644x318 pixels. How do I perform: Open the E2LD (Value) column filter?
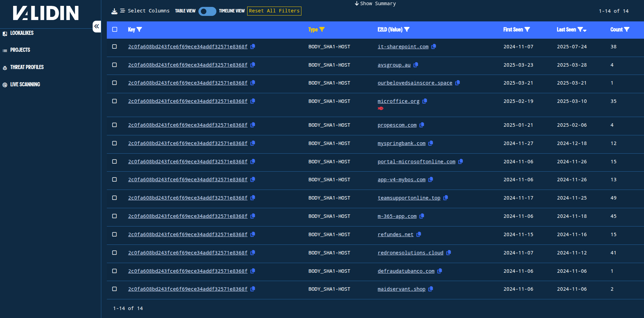click(407, 30)
